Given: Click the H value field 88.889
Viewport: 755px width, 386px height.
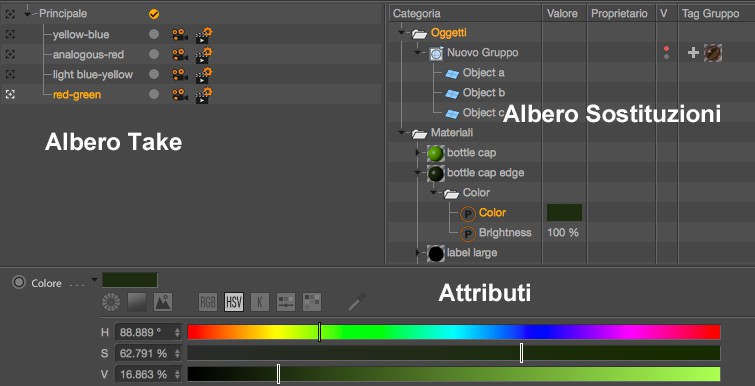Looking at the screenshot, I should [x=148, y=332].
